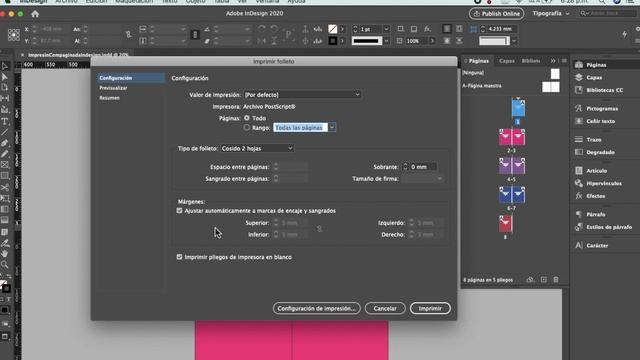
Task: Click the Rango pages text field
Action: 300,128
